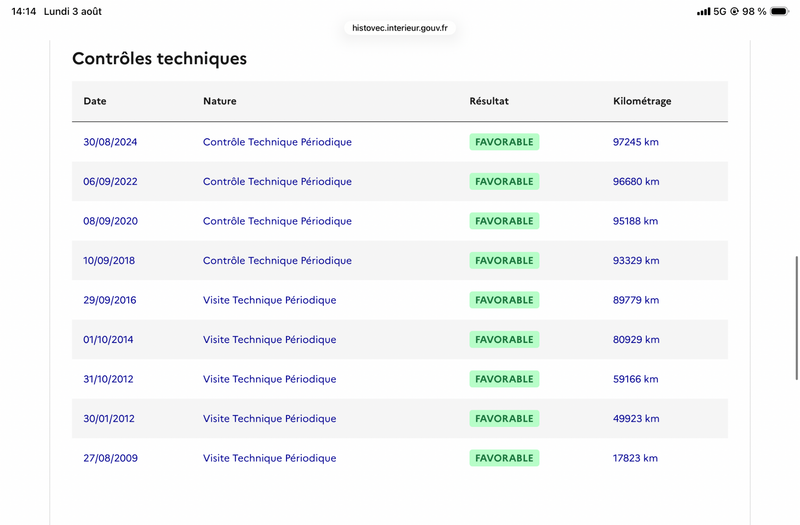Select mileage value 93329 km
Image resolution: width=800 pixels, height=525 pixels.
(x=636, y=260)
